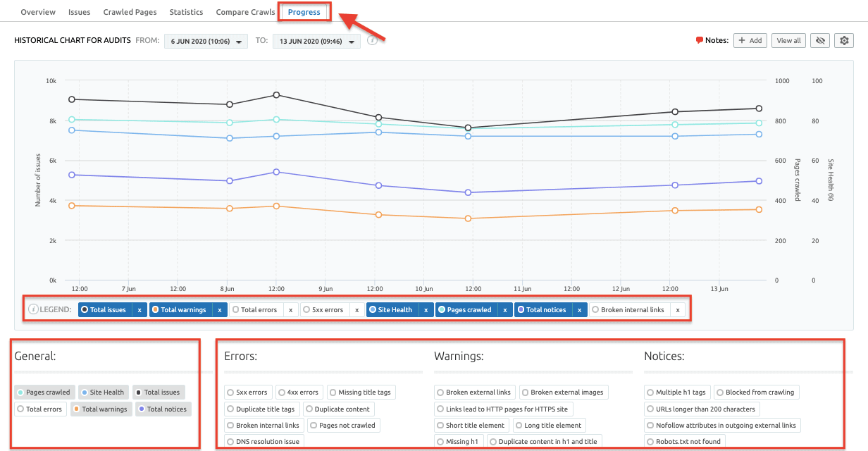Image resolution: width=868 pixels, height=451 pixels.
Task: Open the FROM date dropdown
Action: (x=206, y=42)
